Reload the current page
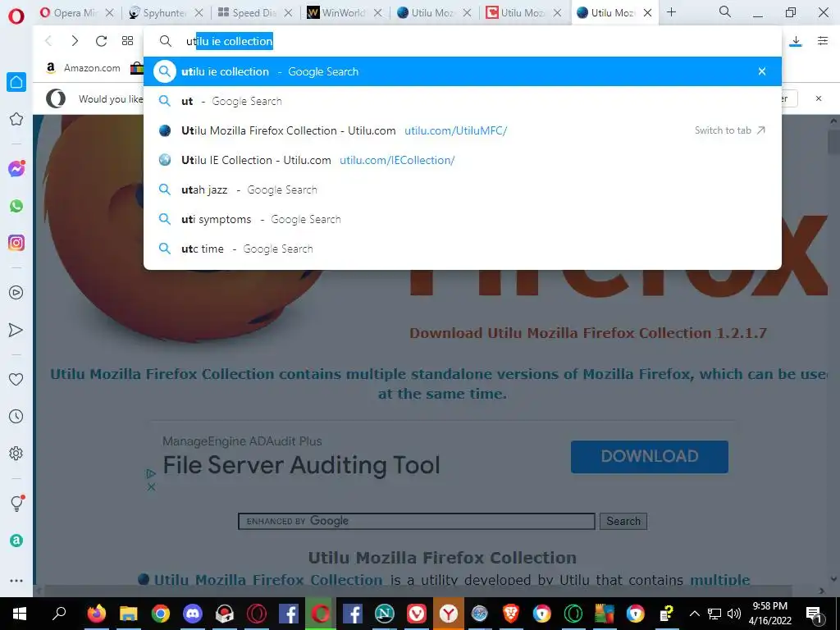This screenshot has height=630, width=840. 101,41
